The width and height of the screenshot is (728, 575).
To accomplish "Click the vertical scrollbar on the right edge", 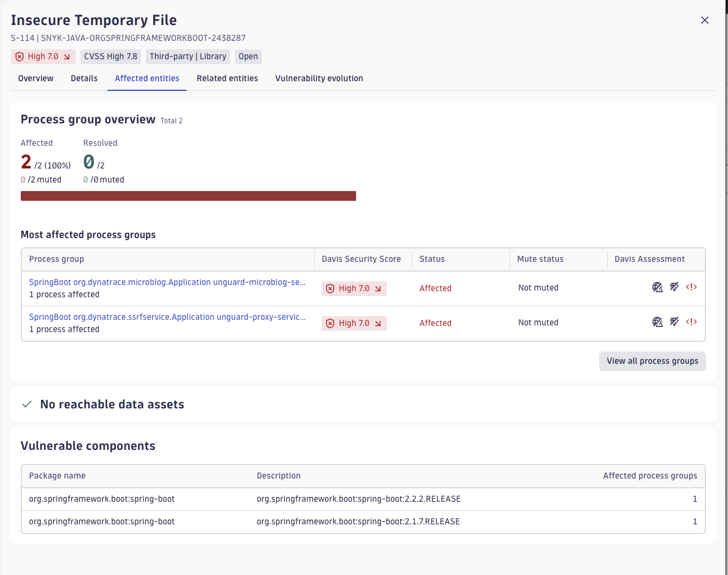I will pos(726,244).
